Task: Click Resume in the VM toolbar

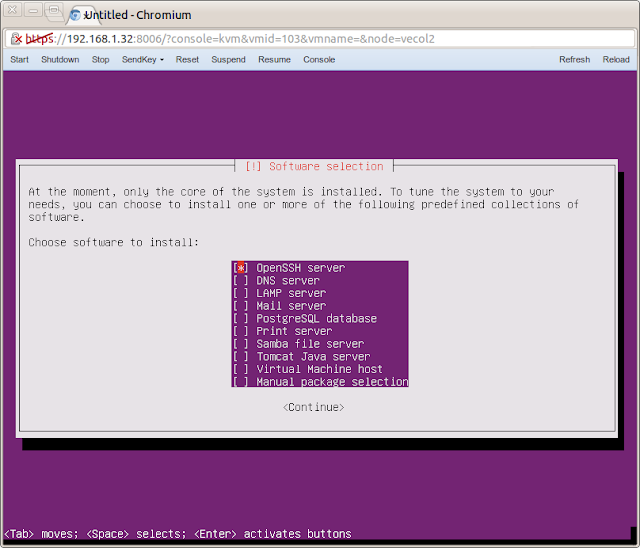Action: point(274,60)
